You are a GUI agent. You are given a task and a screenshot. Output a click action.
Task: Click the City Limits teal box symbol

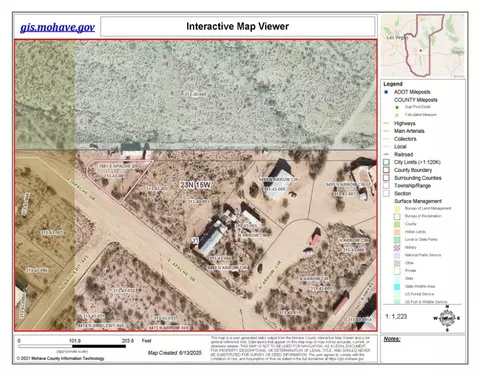(x=386, y=162)
